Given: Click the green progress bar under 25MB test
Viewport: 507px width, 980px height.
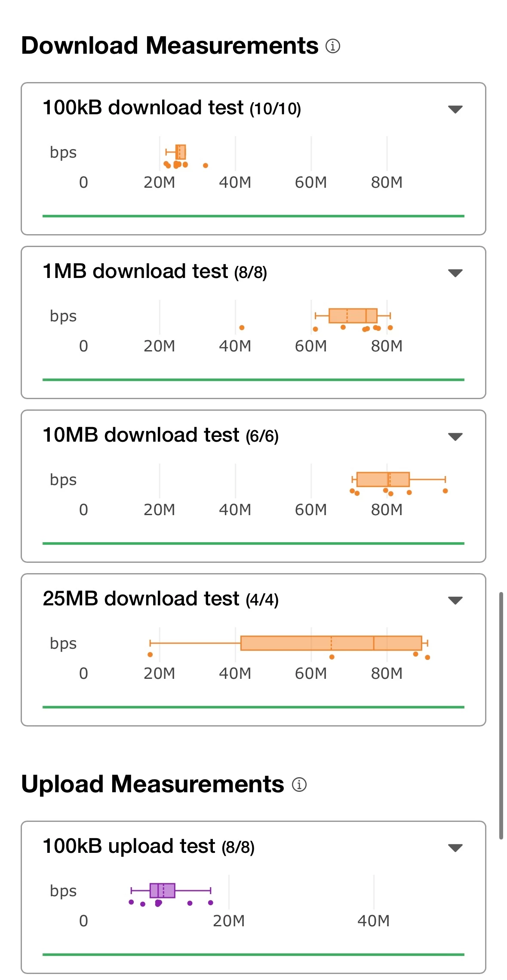Looking at the screenshot, I should click(253, 707).
